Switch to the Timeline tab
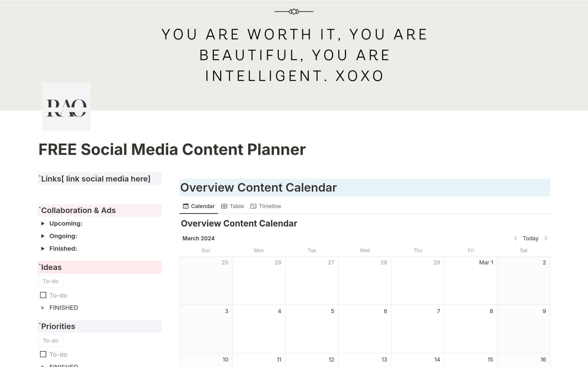588x367 pixels. (265, 206)
